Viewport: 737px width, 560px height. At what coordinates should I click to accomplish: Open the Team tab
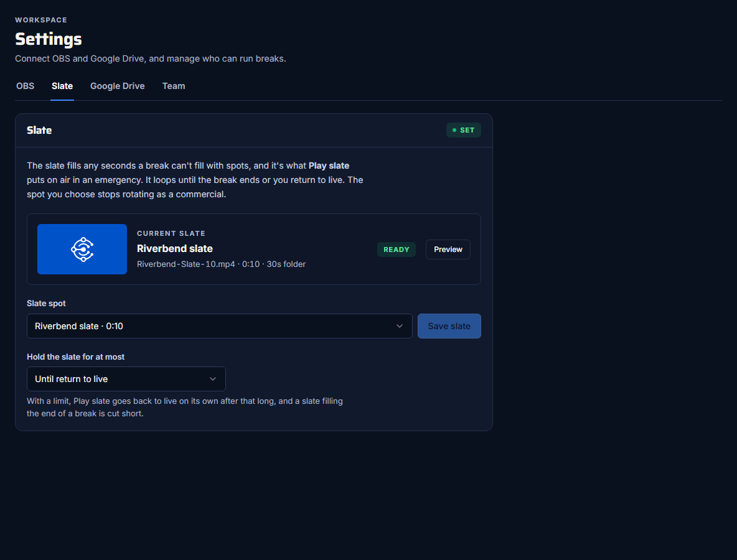pos(174,86)
